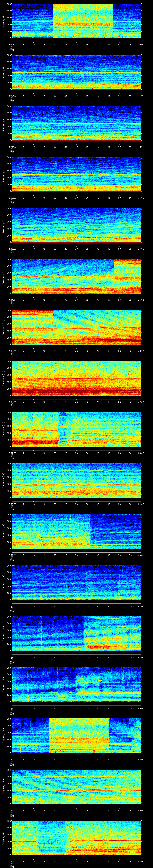Click the spectrogram panel starting at 3:38:00
153x868 pixels.
(x=76, y=481)
